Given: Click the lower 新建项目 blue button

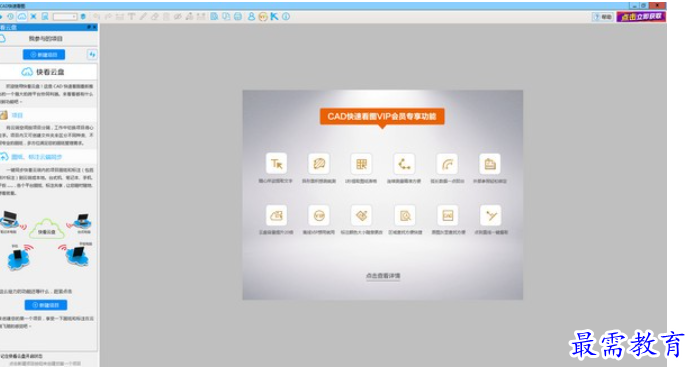Looking at the screenshot, I should point(46,305).
